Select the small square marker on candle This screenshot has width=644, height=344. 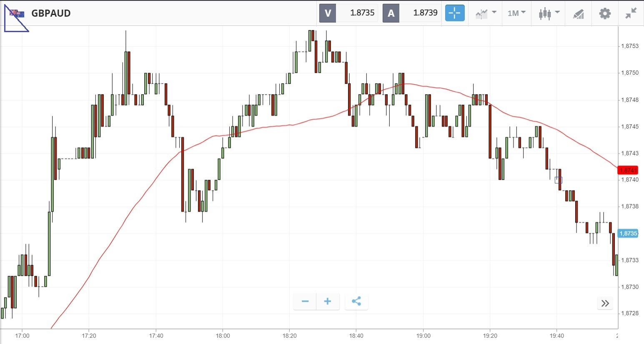point(559,180)
